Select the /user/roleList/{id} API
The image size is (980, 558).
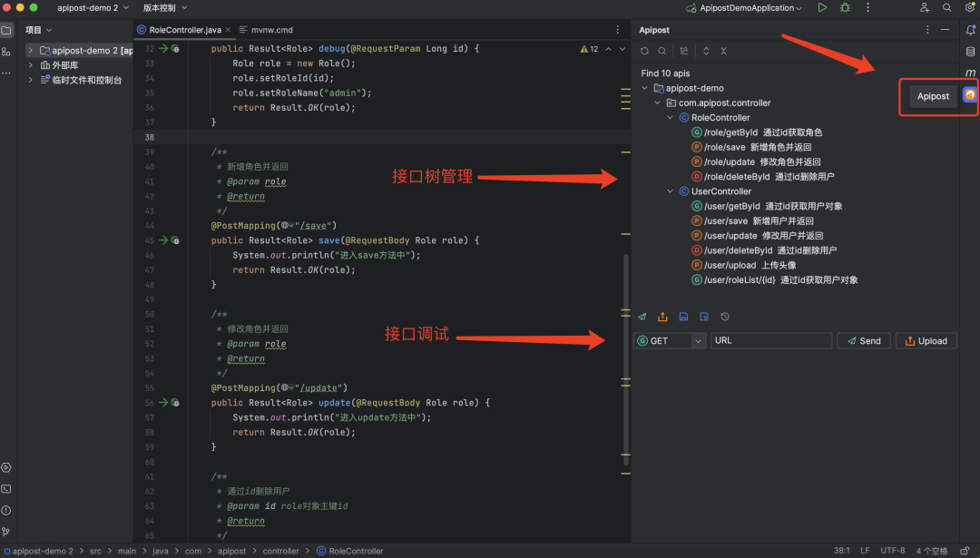pyautogui.click(x=774, y=280)
